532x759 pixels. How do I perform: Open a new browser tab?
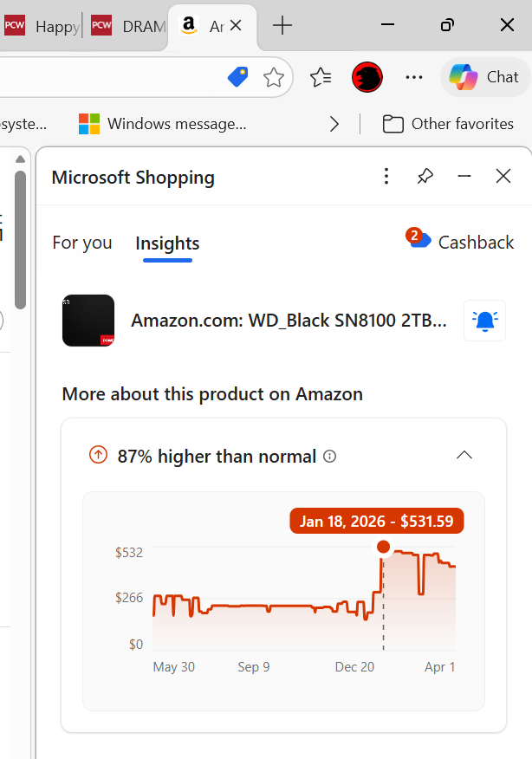point(282,26)
